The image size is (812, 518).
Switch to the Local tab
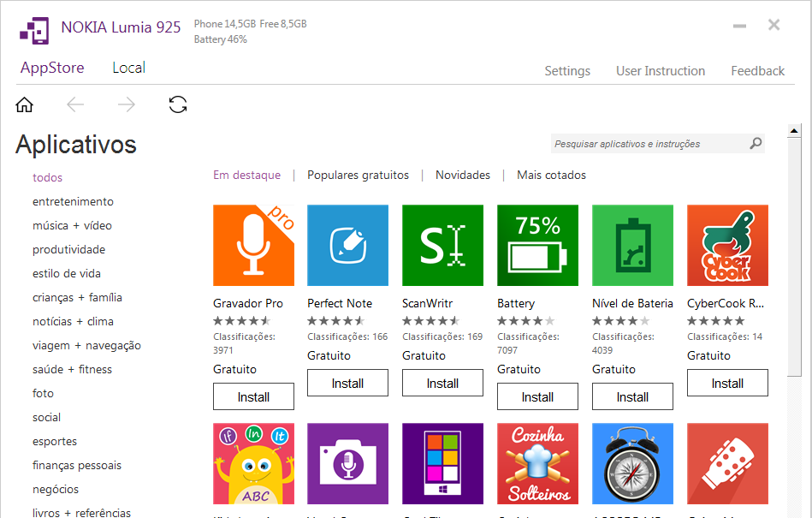[x=129, y=68]
